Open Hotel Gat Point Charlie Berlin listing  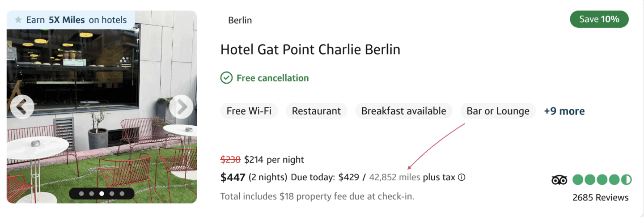pyautogui.click(x=310, y=49)
